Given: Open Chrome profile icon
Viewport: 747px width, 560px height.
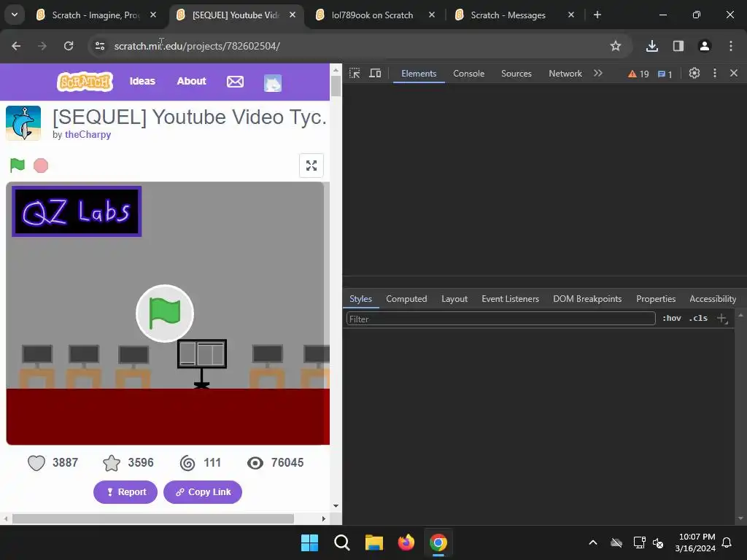Looking at the screenshot, I should coord(705,46).
